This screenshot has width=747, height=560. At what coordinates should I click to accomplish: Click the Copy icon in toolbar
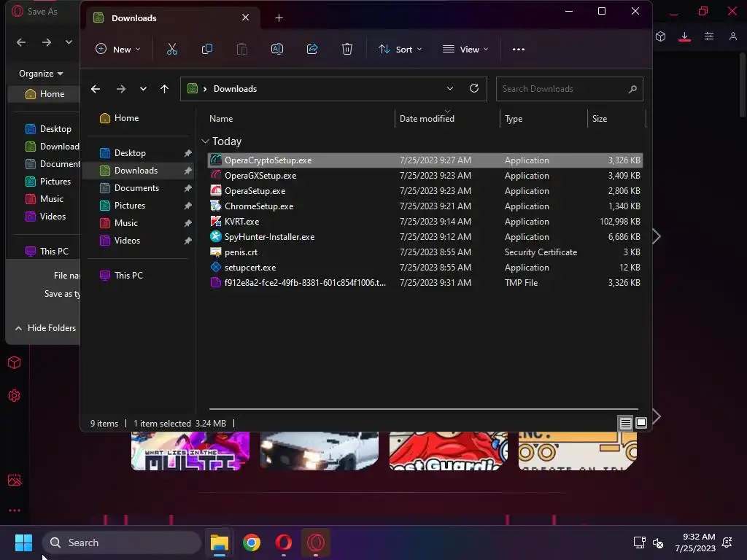click(206, 49)
